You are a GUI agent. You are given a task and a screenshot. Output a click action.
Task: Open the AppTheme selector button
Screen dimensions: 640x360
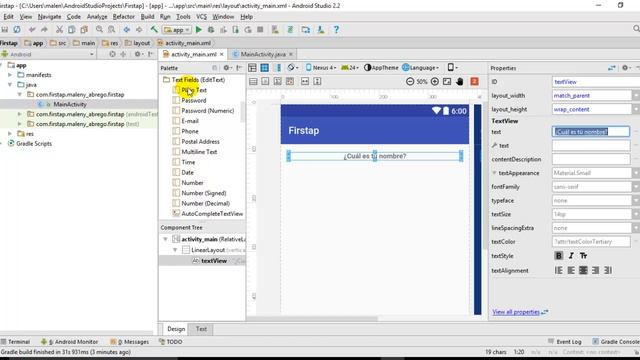tap(381, 68)
